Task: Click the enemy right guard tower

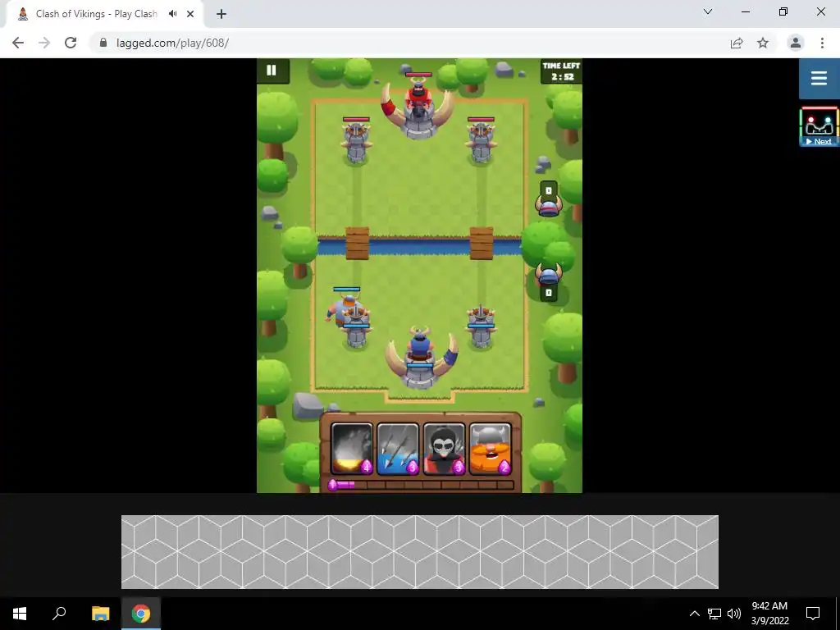Action: click(481, 142)
